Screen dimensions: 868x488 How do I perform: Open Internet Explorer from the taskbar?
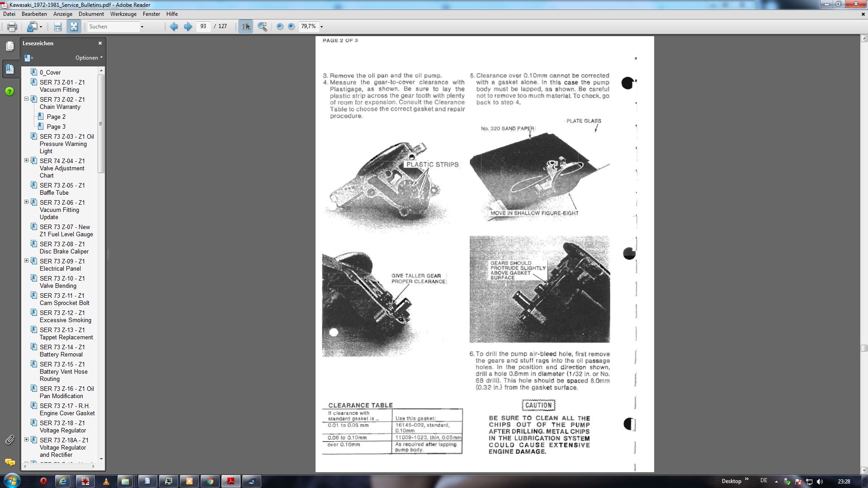63,481
